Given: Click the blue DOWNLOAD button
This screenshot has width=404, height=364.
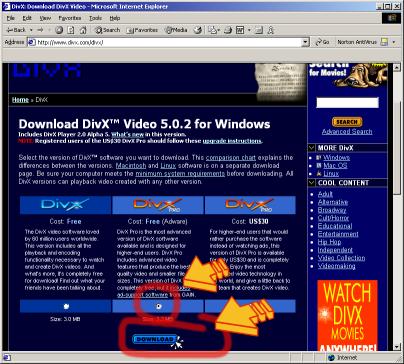Looking at the screenshot, I should tap(155, 339).
